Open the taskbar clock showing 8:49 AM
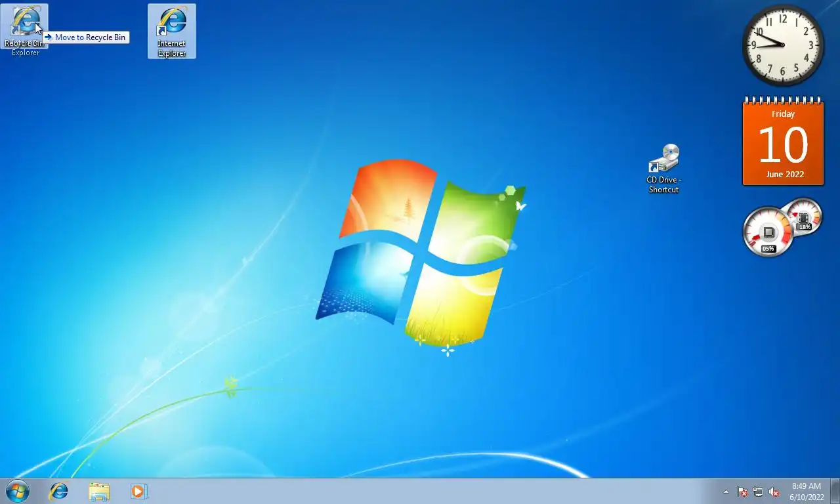Image resolution: width=840 pixels, height=504 pixels. [x=807, y=492]
